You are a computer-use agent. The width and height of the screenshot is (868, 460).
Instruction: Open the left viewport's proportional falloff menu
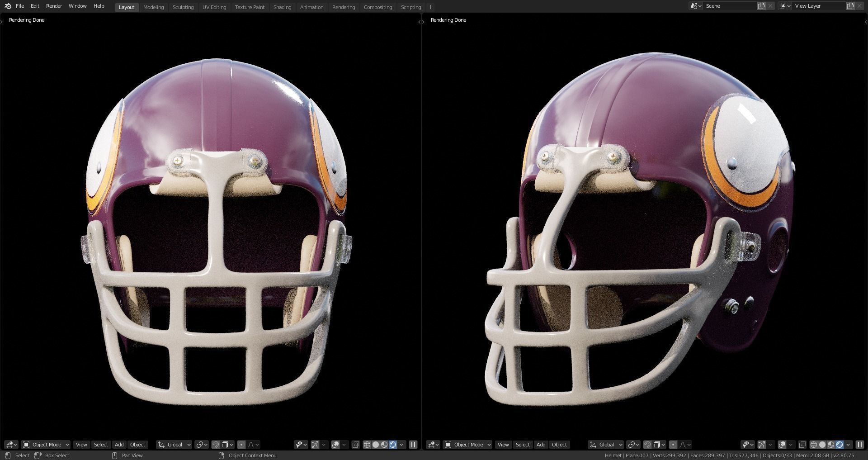pos(253,445)
